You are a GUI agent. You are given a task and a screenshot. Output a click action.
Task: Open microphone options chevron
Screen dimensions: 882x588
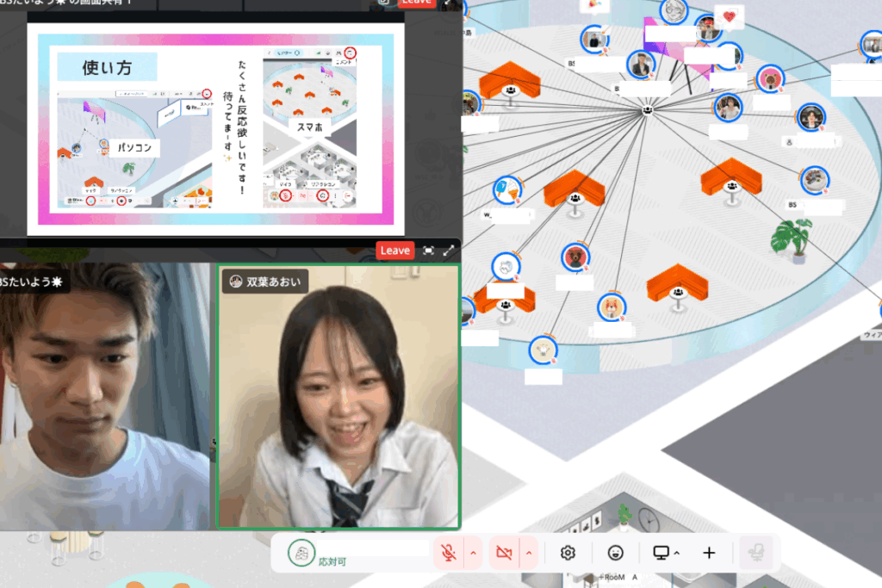pos(473,554)
